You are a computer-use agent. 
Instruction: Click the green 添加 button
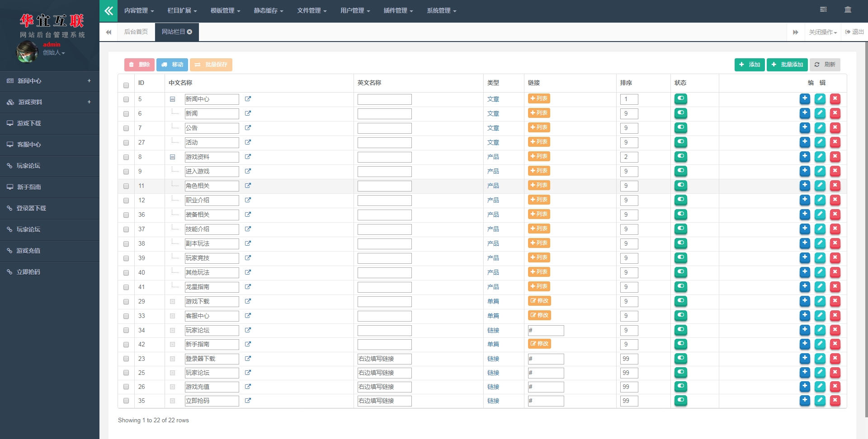tap(750, 65)
